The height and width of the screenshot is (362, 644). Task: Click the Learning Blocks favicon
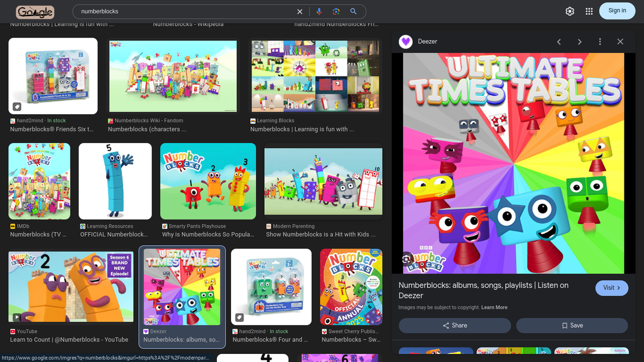pyautogui.click(x=253, y=121)
